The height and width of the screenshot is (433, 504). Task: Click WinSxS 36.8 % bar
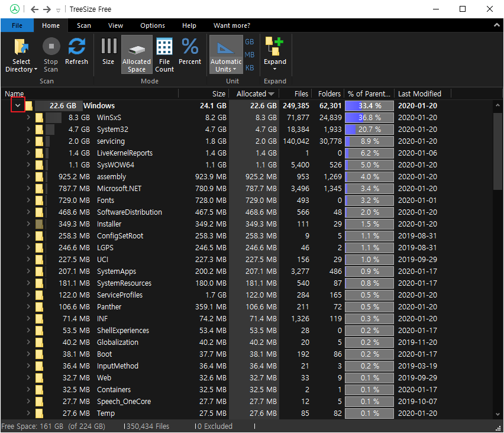[x=369, y=118]
